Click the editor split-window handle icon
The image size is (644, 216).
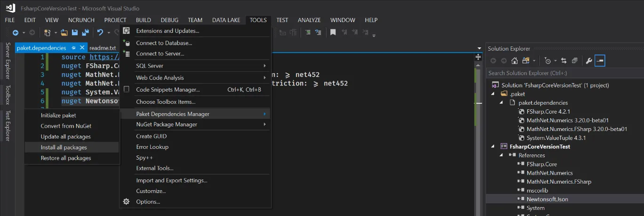click(x=478, y=56)
